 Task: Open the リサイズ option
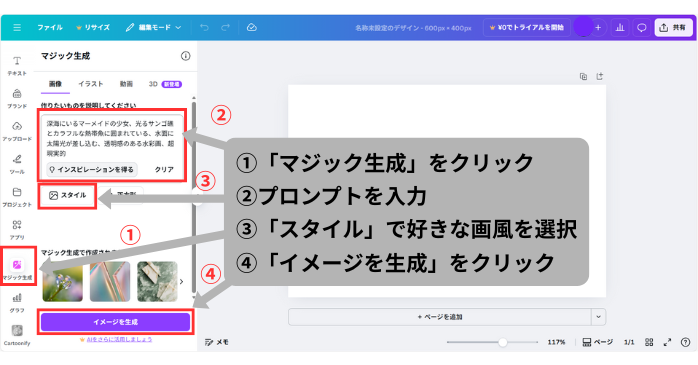[93, 28]
